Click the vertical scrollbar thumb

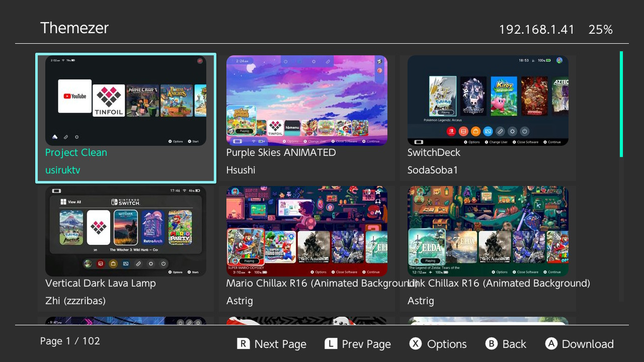coord(621,104)
